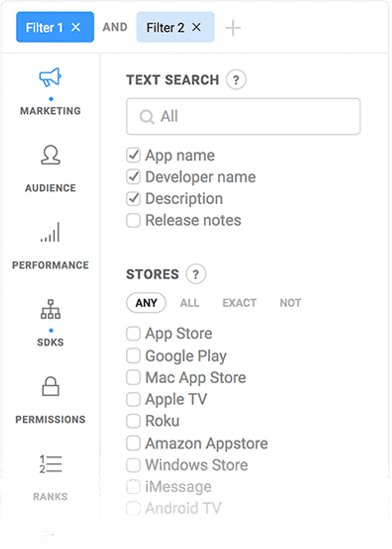Screen dimensions: 392x549
Task: Choose the ALL stores match mode
Action: (x=190, y=303)
